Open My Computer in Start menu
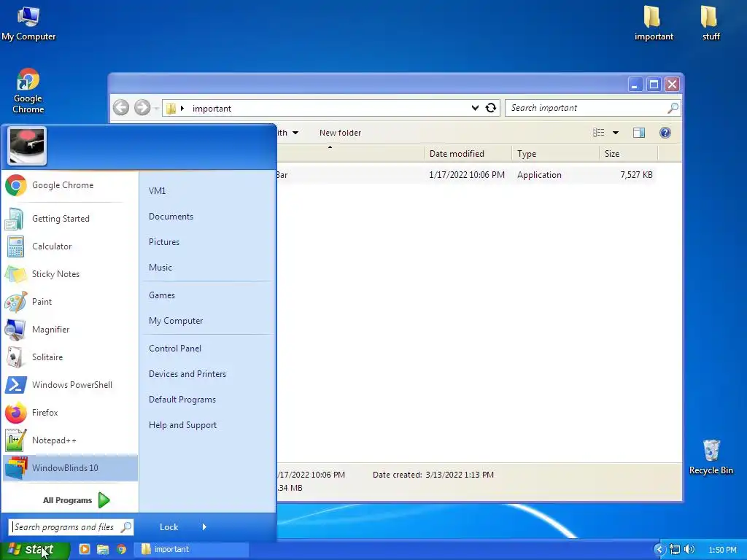 pyautogui.click(x=176, y=321)
